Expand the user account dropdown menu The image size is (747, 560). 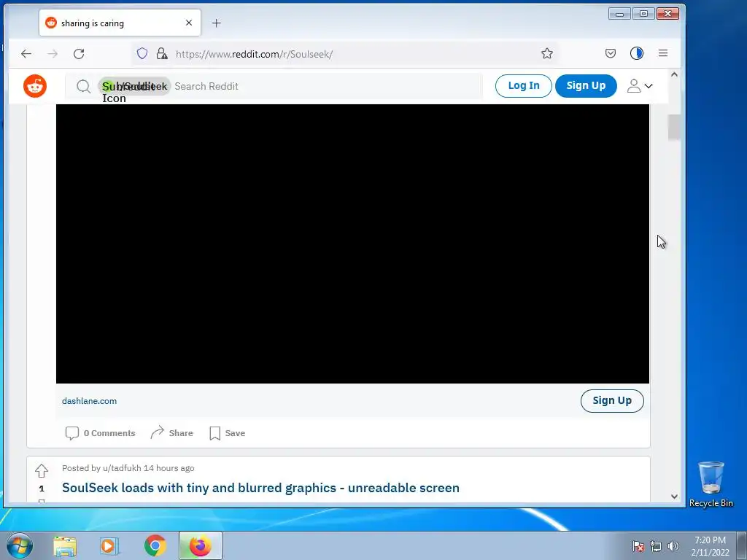[x=640, y=86]
